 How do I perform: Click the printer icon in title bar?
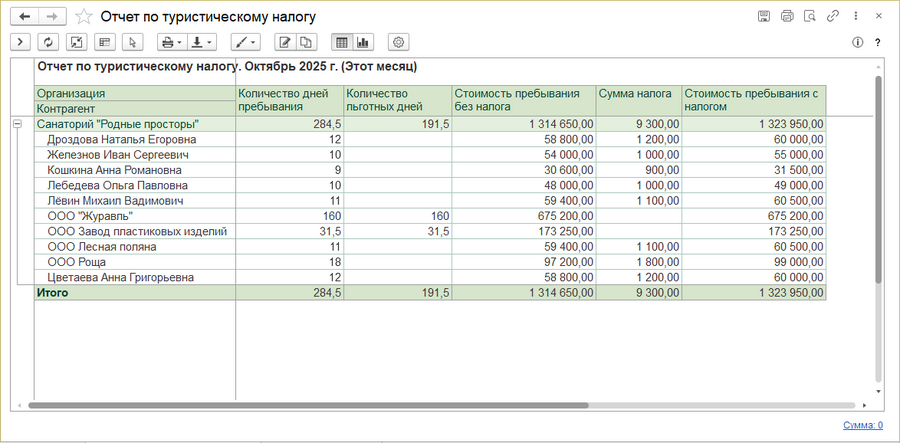coord(787,16)
